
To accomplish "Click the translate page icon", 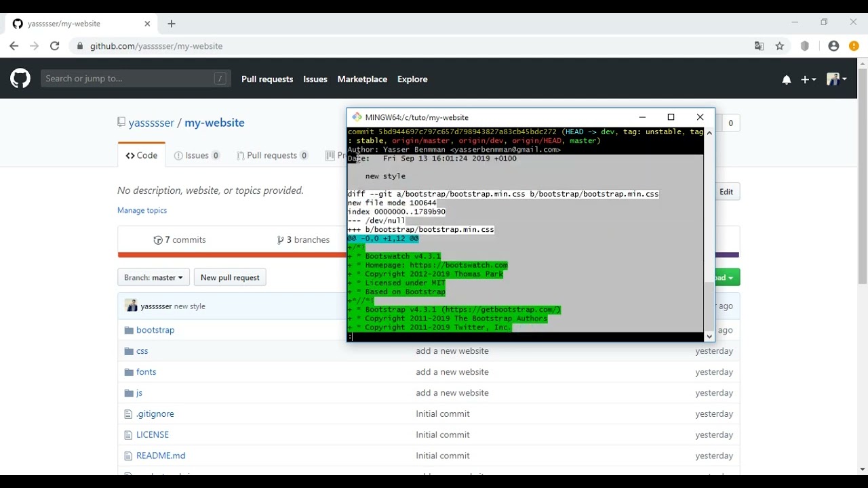I will (x=759, y=46).
